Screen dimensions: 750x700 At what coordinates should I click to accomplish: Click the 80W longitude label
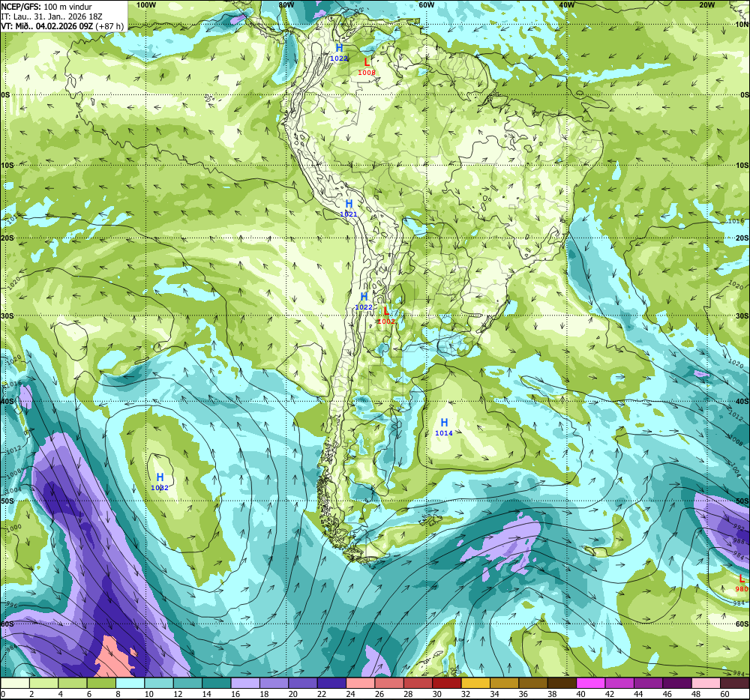(x=286, y=4)
